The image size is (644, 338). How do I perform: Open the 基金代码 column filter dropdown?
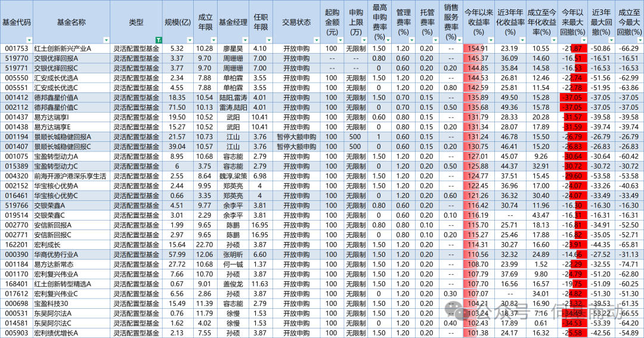tap(29, 41)
